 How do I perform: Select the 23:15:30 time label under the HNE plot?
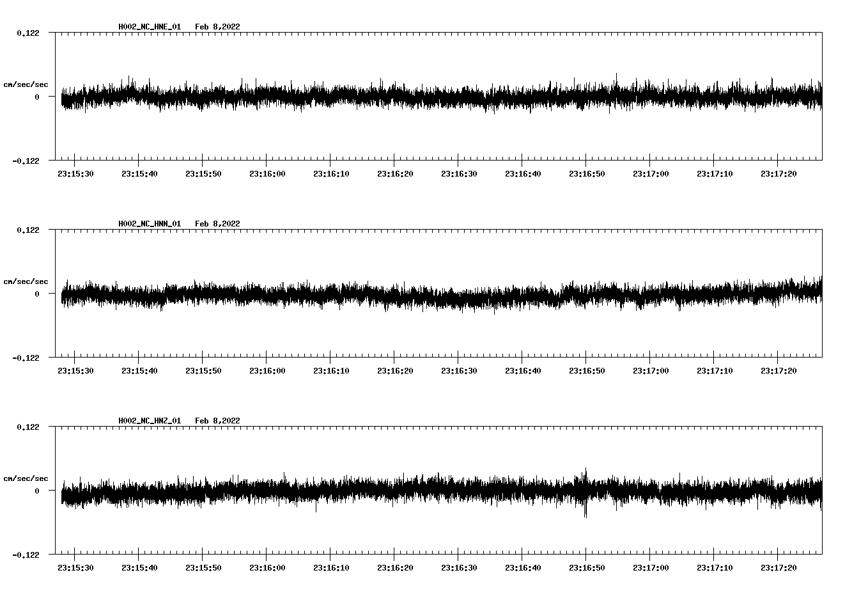tap(75, 173)
